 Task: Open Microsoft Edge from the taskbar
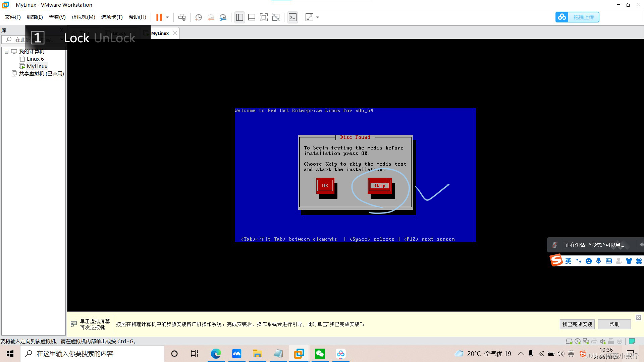(216, 354)
